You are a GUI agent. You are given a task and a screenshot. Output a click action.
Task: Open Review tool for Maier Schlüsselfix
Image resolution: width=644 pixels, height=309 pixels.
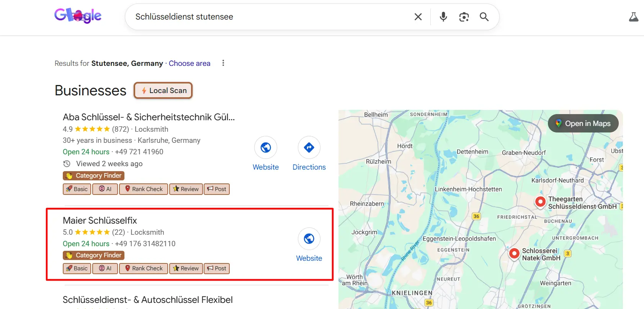coord(186,268)
